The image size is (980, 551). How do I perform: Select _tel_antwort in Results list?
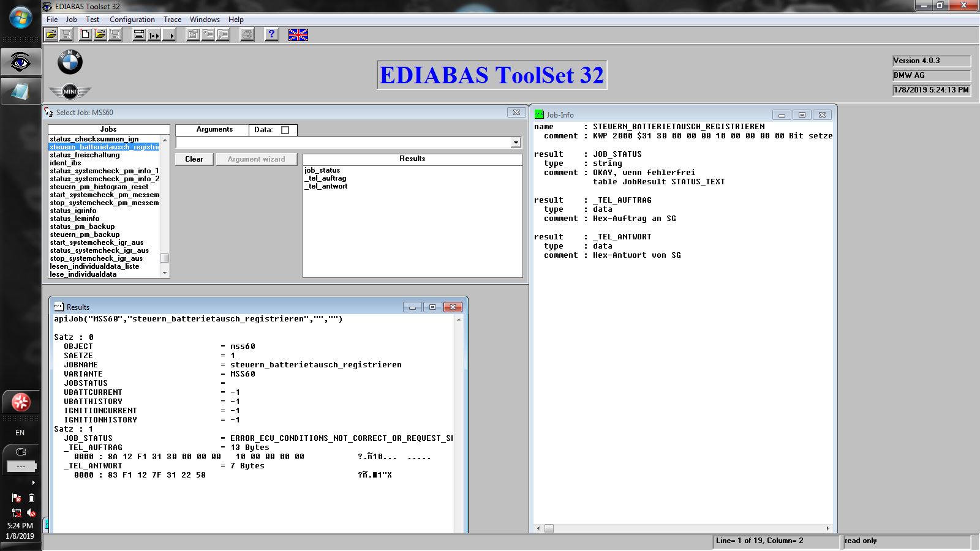click(x=326, y=186)
